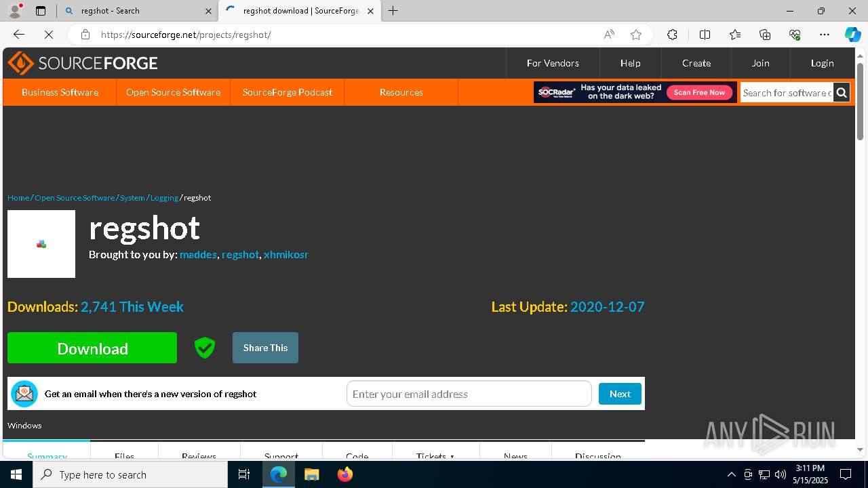Click the Share This button

(x=265, y=348)
